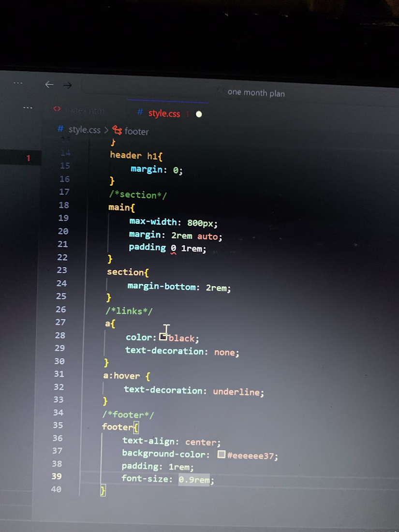Switch to the index.html tab

79,110
